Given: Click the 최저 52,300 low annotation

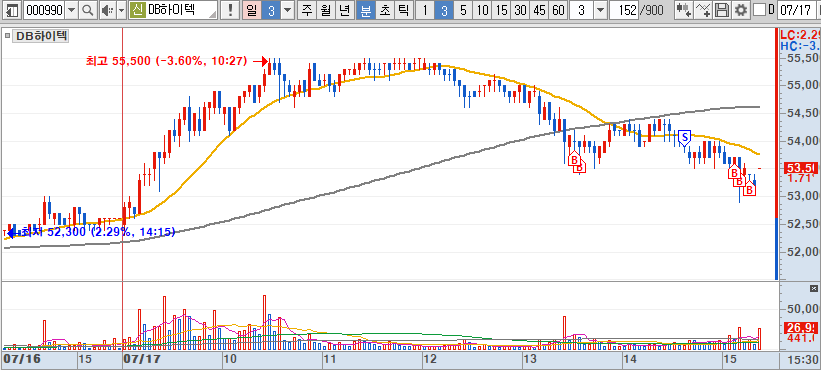Looking at the screenshot, I should pyautogui.click(x=97, y=232).
